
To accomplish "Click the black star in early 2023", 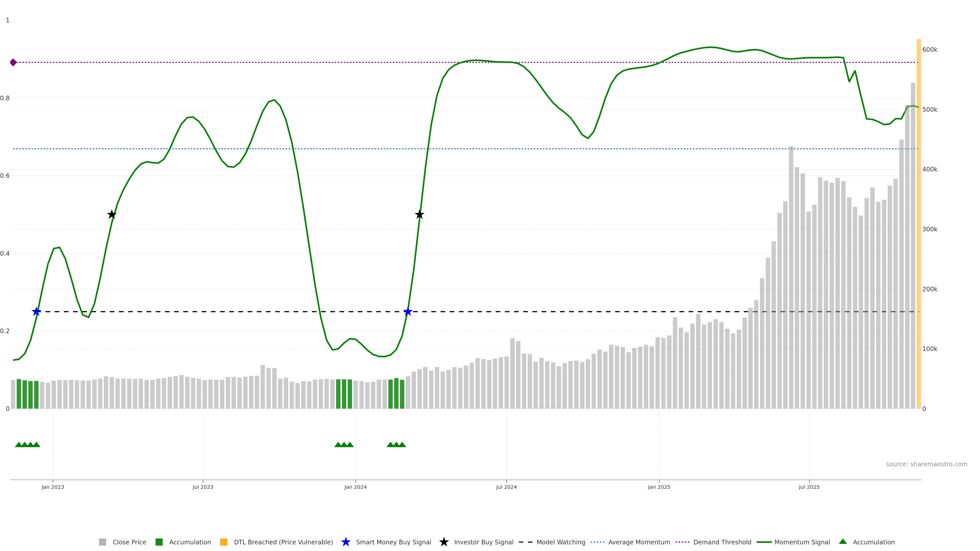I will coord(112,215).
